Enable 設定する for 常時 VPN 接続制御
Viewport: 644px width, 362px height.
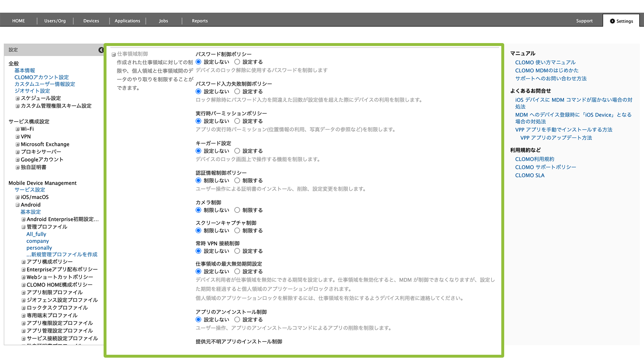point(237,251)
